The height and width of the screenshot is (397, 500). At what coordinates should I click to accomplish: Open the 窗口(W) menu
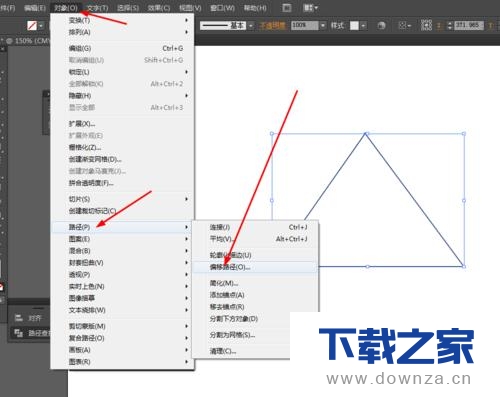coord(222,8)
